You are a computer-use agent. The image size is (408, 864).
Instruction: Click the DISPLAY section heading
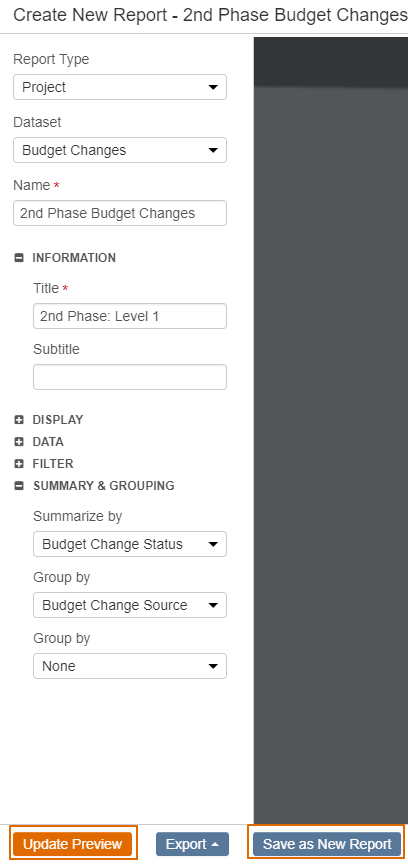(58, 420)
